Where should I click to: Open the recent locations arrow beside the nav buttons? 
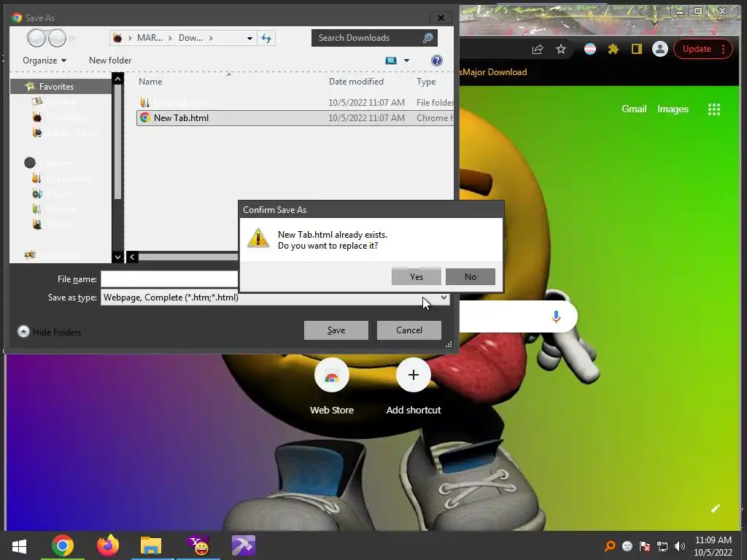point(72,38)
